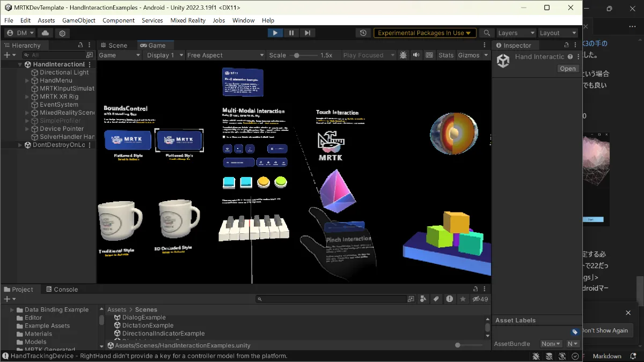This screenshot has width=644, height=362.
Task: Open the undo history icon
Action: point(363,33)
